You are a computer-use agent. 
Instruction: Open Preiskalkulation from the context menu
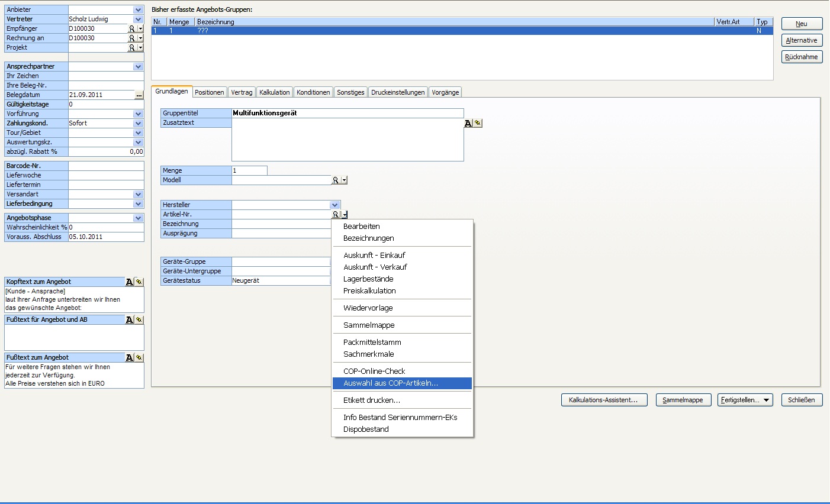pyautogui.click(x=402, y=291)
